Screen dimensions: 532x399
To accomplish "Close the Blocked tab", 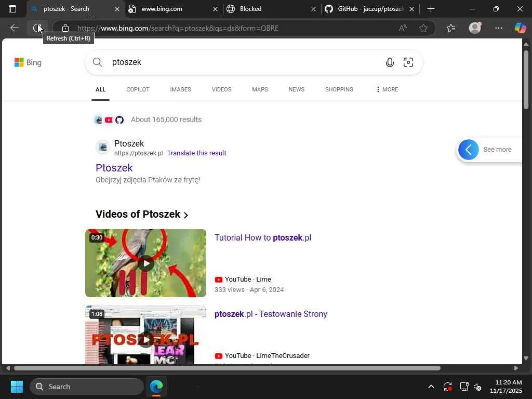I will 313,9.
